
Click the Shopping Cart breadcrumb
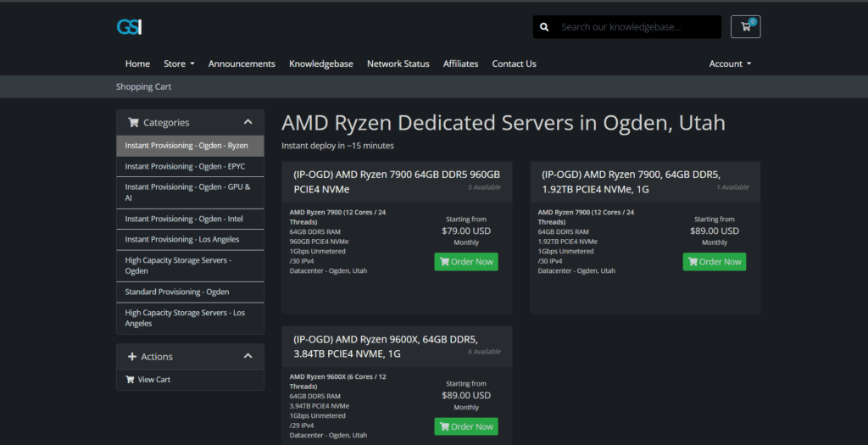(x=143, y=87)
